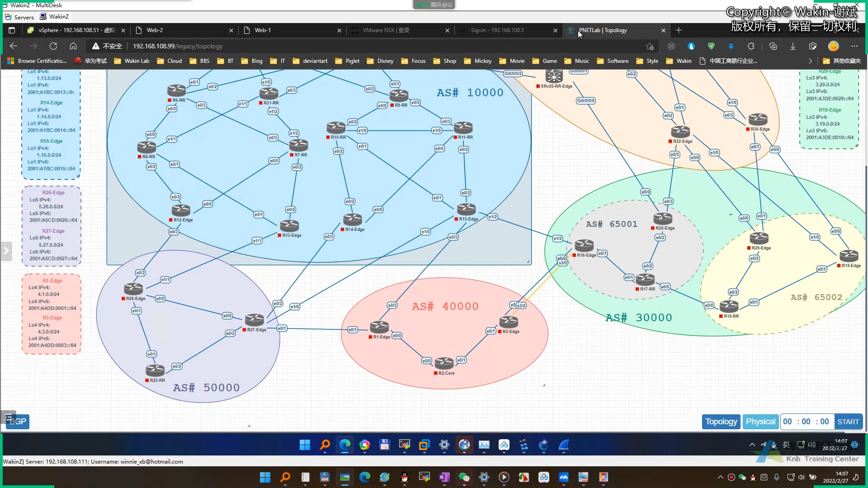Select the R16-Edge router in AS 65001
The height and width of the screenshot is (488, 868).
click(584, 245)
